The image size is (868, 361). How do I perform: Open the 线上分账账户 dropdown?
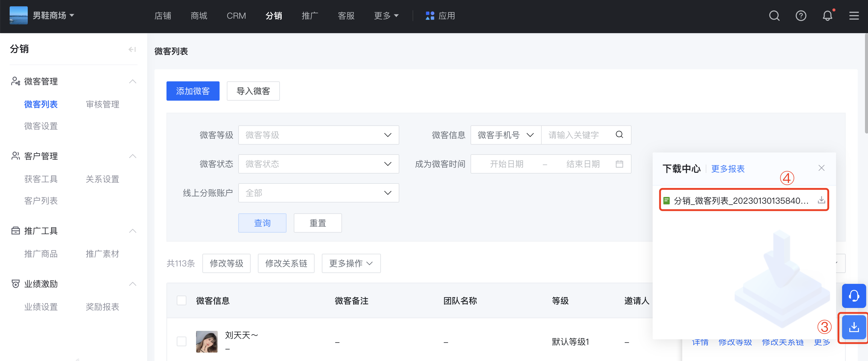tap(318, 193)
